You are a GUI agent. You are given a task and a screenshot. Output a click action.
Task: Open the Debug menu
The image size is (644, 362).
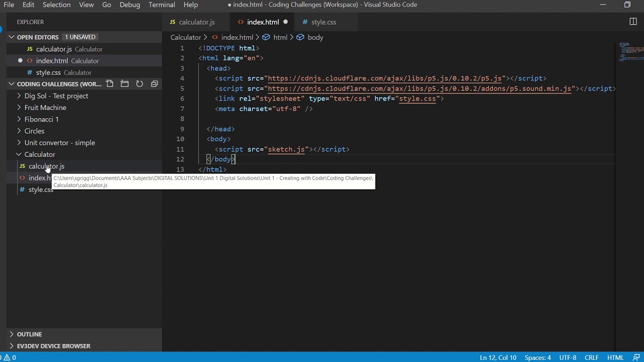click(x=130, y=5)
